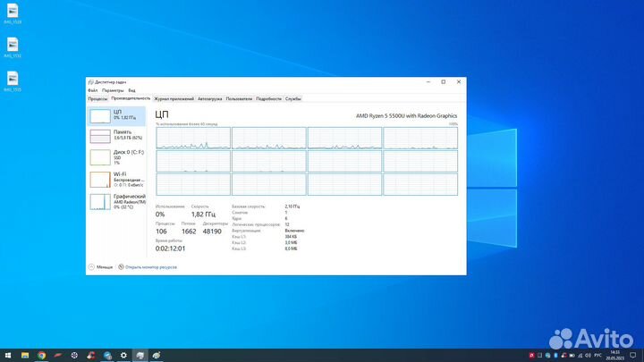Click the uptime value 0:02:12:01
This screenshot has height=362, width=644.
click(x=170, y=248)
